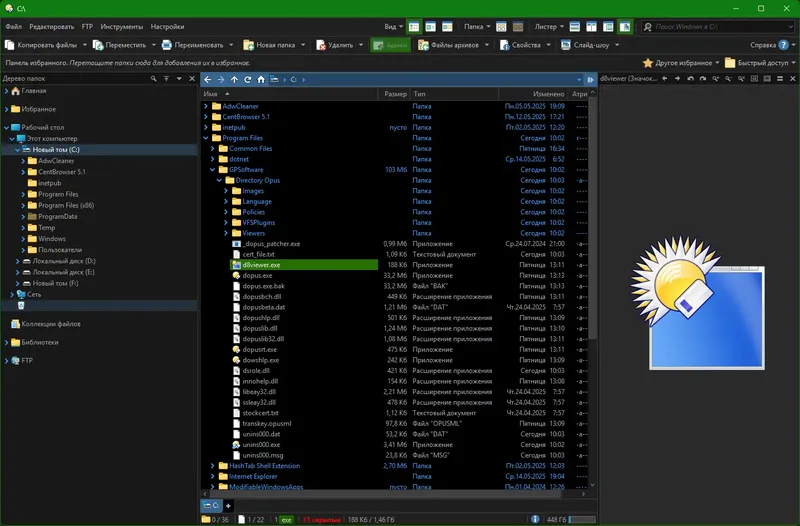The height and width of the screenshot is (526, 800).
Task: Refresh the file list with reload icon
Action: (x=247, y=78)
